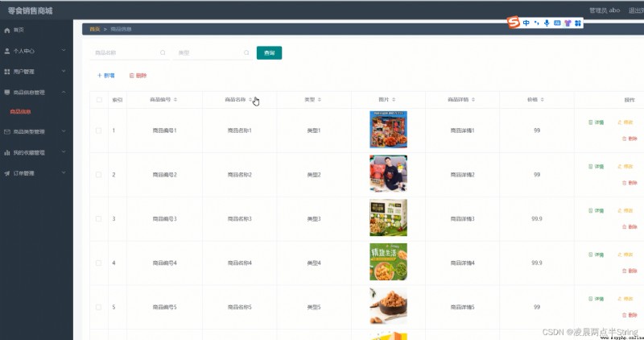This screenshot has width=644, height=340.
Task: Open product image thumbnail in row 4
Action: click(388, 262)
